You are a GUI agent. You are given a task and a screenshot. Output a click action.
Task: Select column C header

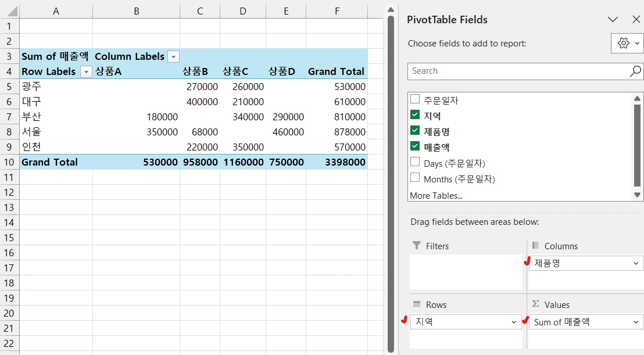pos(200,11)
